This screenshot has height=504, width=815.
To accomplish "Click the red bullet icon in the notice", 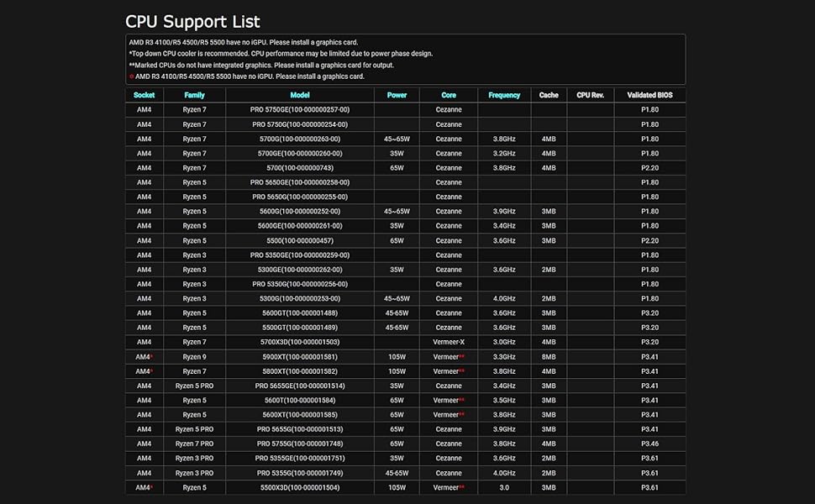I will (131, 76).
